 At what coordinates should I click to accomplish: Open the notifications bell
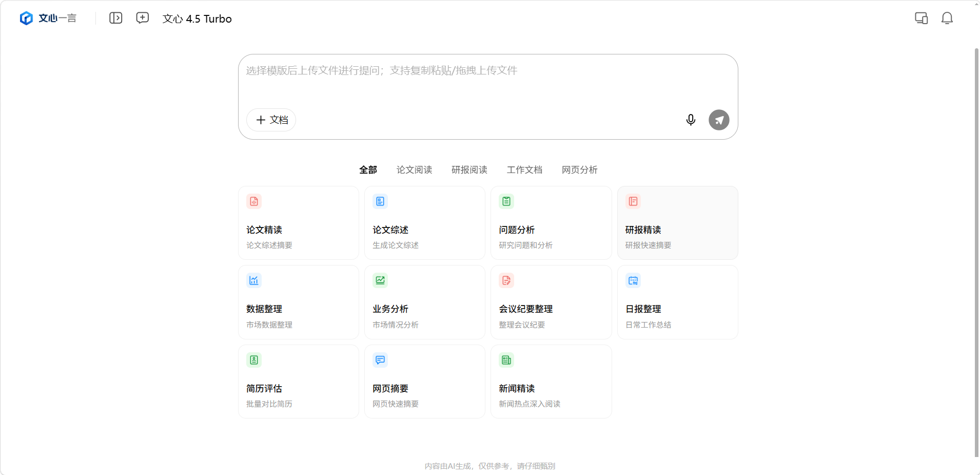(x=947, y=18)
